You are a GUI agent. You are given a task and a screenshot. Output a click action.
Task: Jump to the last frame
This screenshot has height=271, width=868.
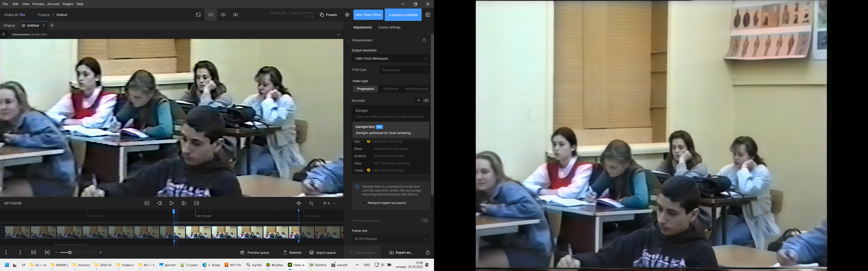tap(197, 203)
